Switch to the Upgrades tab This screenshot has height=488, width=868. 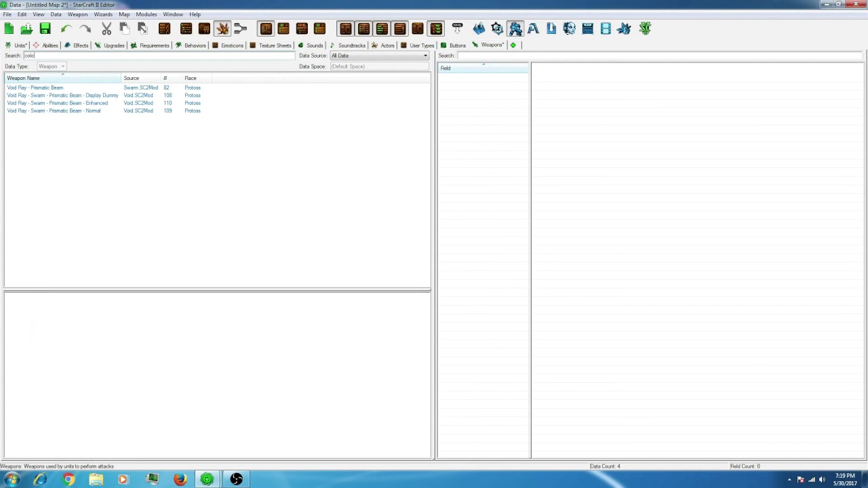pyautogui.click(x=110, y=45)
